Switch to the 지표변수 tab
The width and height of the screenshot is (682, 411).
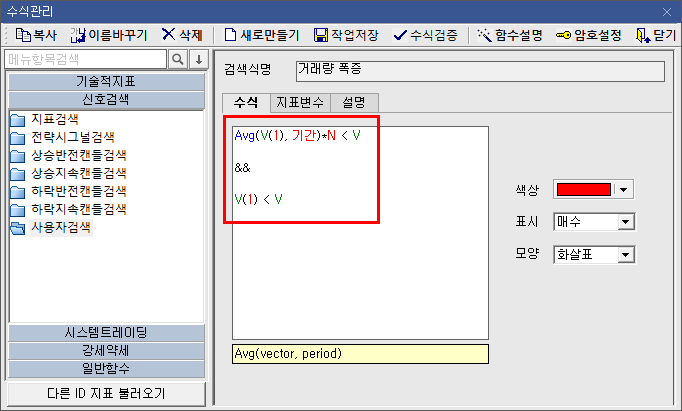click(300, 103)
